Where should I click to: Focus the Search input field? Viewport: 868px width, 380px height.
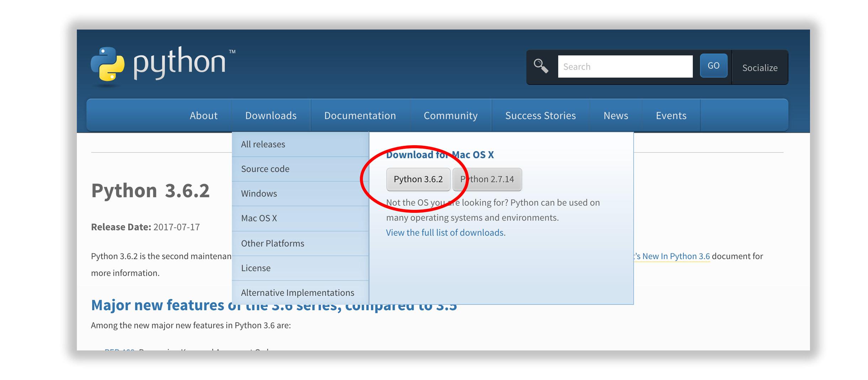625,67
